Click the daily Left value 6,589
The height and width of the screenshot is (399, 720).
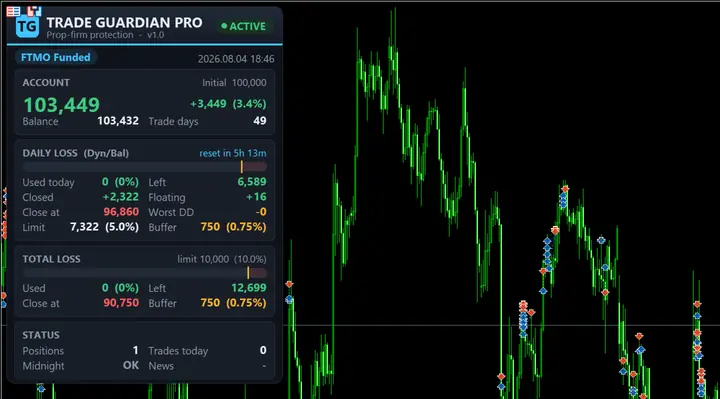tap(252, 182)
